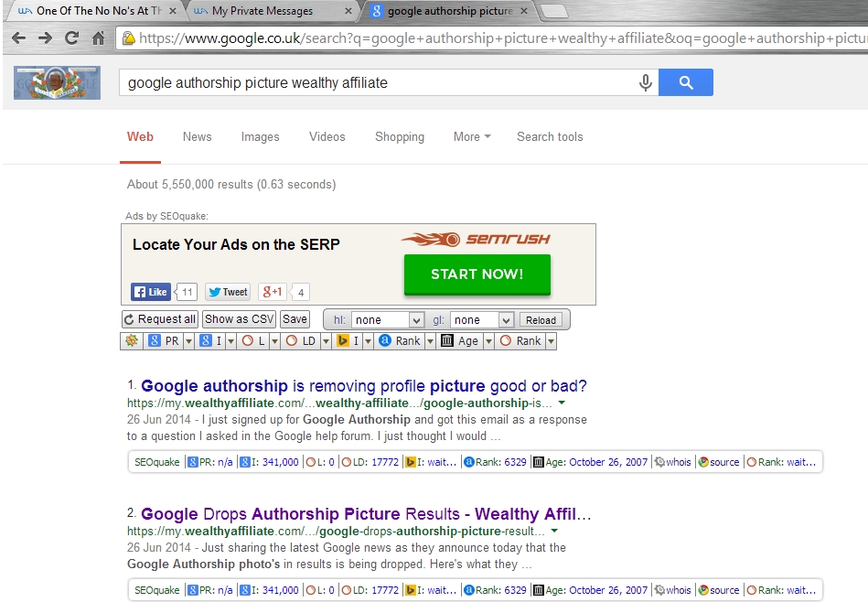Click the SEMrush L toolbar parameter

click(x=253, y=341)
